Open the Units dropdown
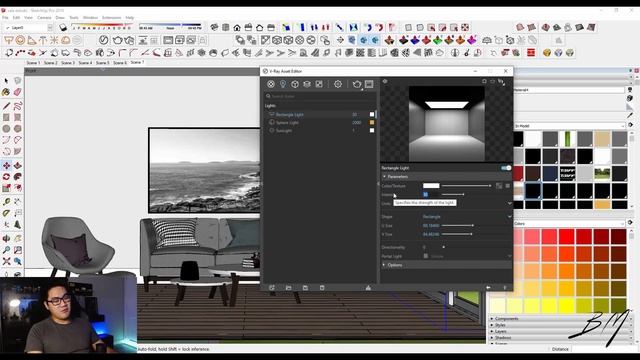This screenshot has height=360, width=640. (509, 203)
